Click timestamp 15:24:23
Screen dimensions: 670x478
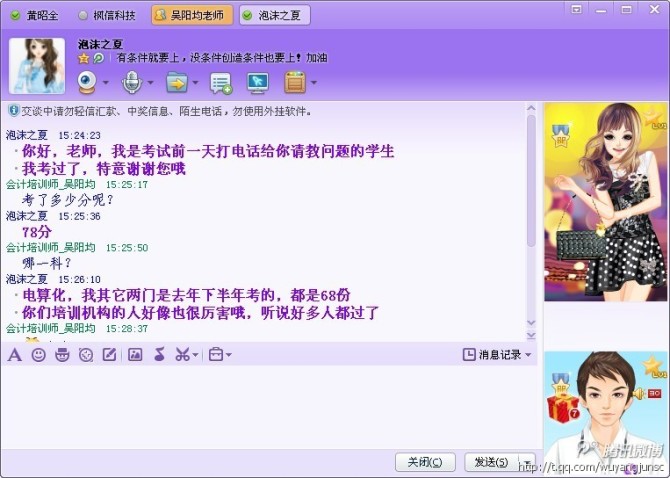pyautogui.click(x=79, y=135)
